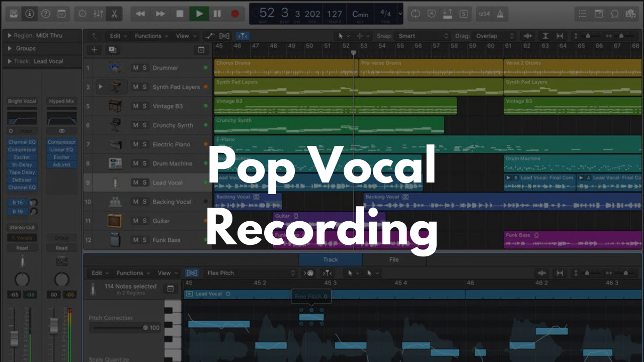
Task: Click the Read automation button
Action: point(22,247)
